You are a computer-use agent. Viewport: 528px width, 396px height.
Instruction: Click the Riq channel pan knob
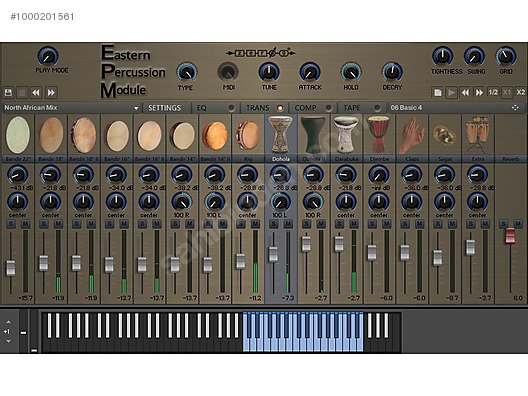[x=248, y=202]
